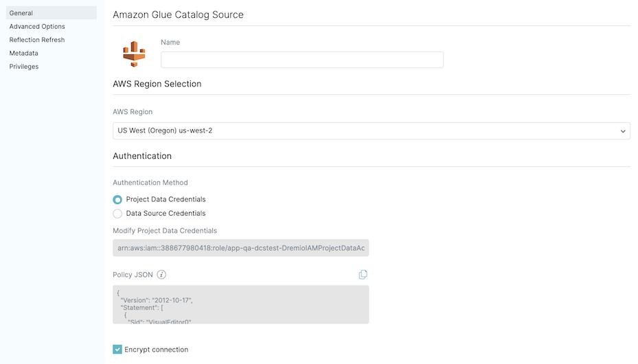The image size is (638, 364).
Task: Toggle the Encrypt connection checkbox
Action: pyautogui.click(x=117, y=350)
